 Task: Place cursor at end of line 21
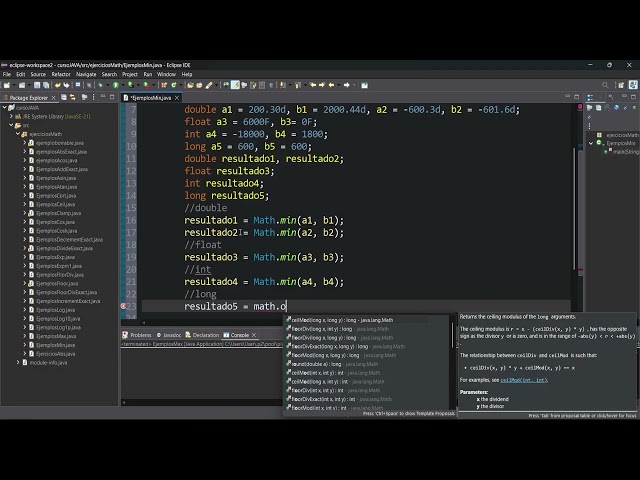click(x=345, y=282)
